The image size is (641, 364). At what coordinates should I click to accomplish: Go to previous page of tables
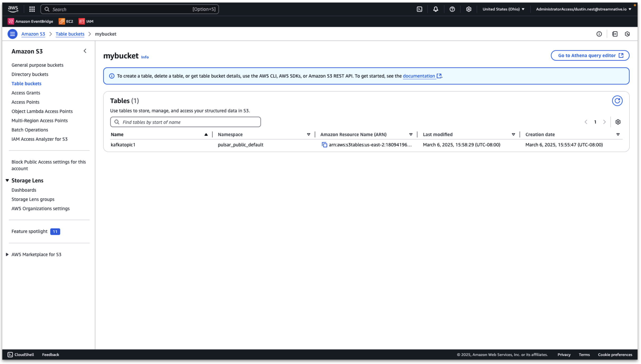click(586, 122)
